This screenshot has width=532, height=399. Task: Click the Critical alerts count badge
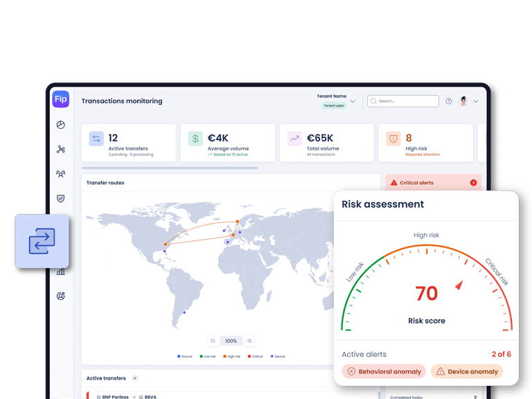coord(473,183)
